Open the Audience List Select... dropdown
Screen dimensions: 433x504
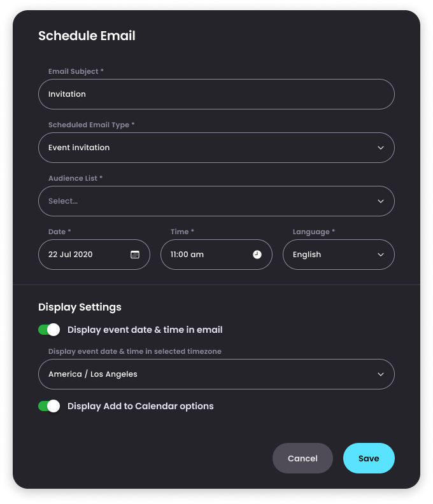pos(216,201)
